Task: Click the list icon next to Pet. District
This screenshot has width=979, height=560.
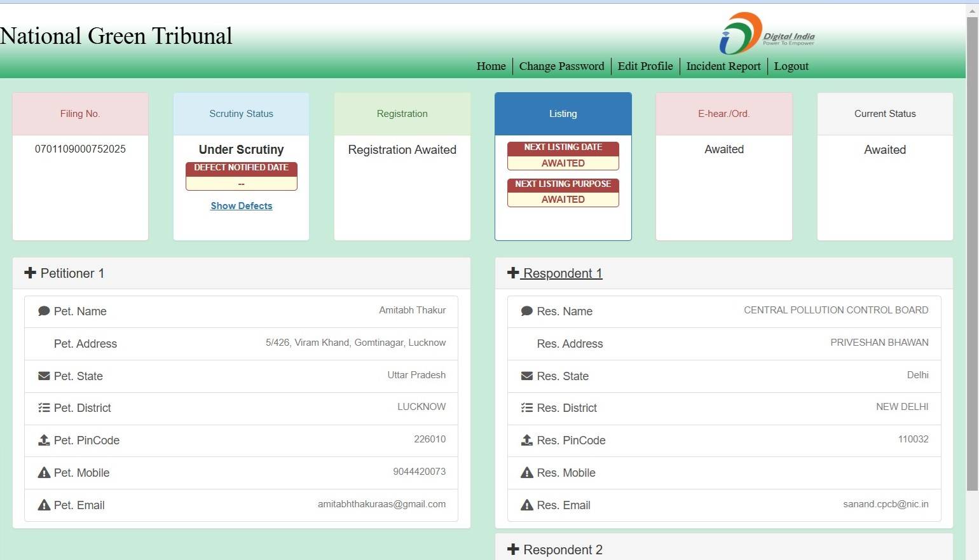Action: [x=44, y=407]
